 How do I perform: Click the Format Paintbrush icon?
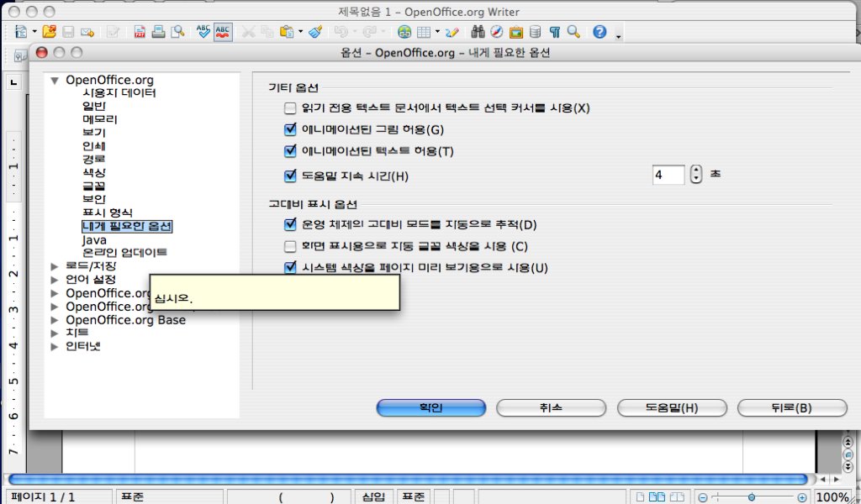pyautogui.click(x=315, y=32)
